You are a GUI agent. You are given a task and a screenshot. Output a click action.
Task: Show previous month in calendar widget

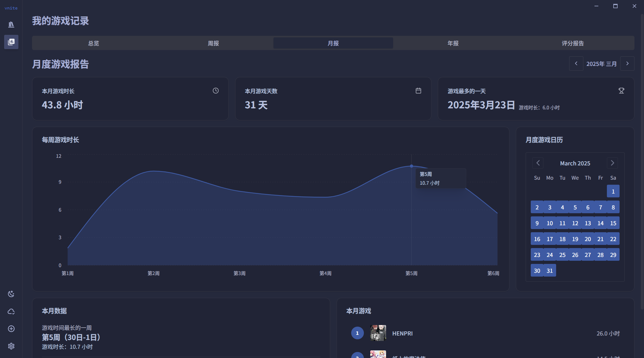coord(538,163)
